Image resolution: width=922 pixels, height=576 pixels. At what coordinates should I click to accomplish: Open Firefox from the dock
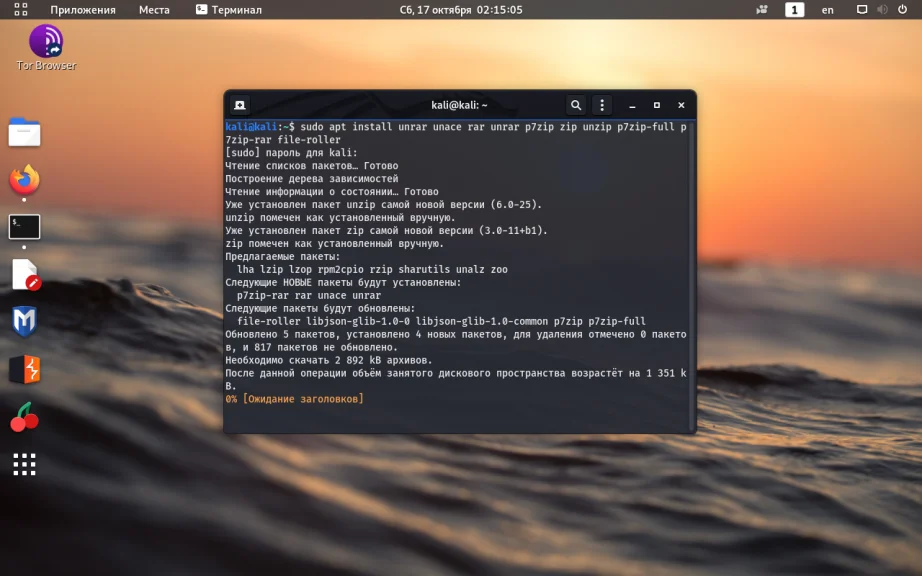tap(24, 179)
